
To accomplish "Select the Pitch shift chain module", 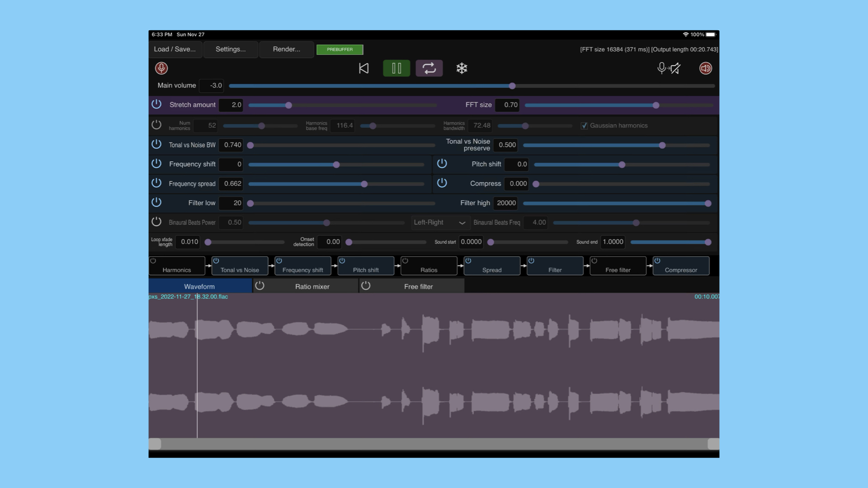I will pos(366,266).
